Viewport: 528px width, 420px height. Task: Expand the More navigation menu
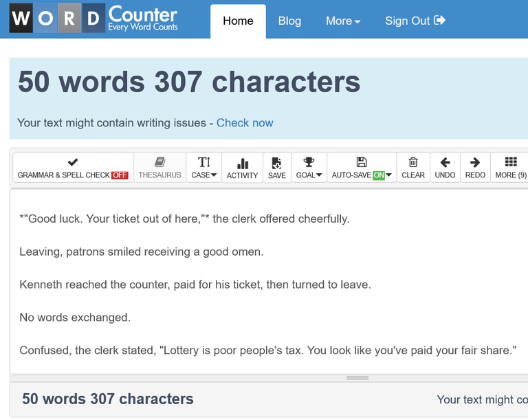click(x=343, y=21)
